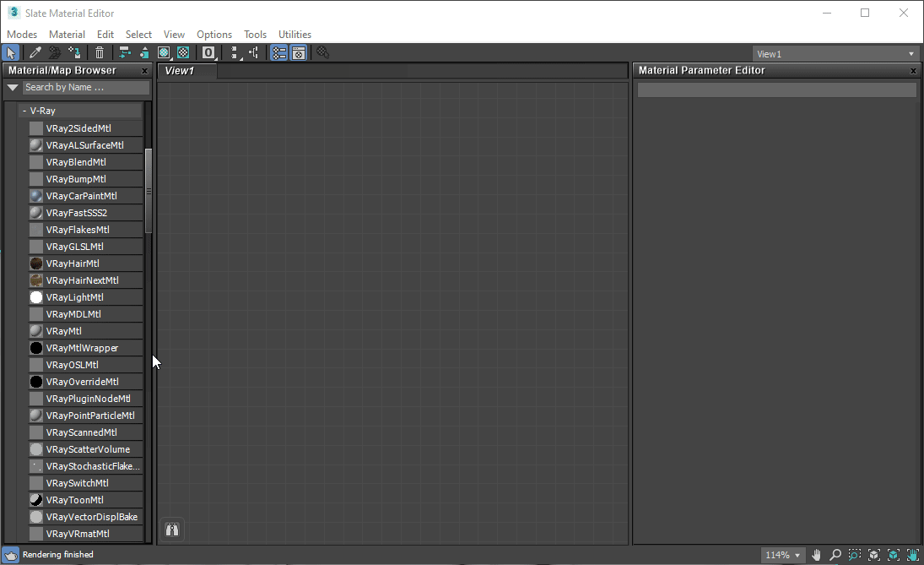Switch to the View1 tab
924x565 pixels.
[x=180, y=71]
